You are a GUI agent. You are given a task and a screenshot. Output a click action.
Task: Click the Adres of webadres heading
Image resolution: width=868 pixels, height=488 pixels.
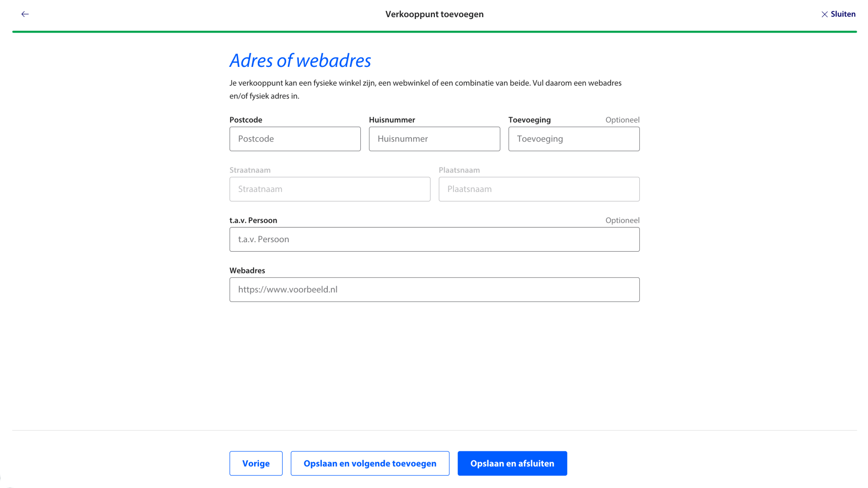click(300, 61)
